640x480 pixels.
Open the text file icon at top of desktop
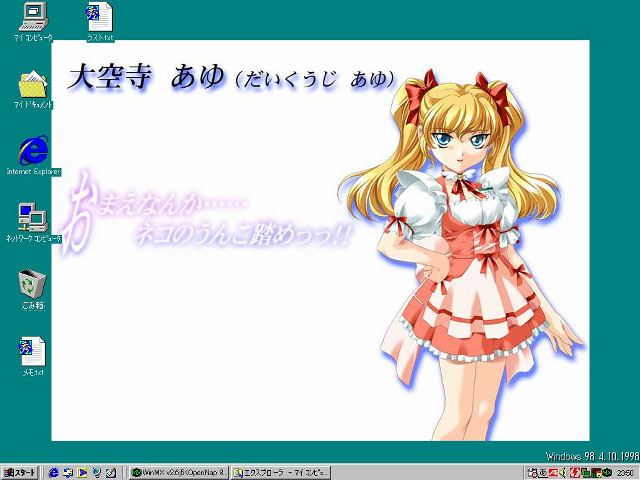click(x=99, y=18)
